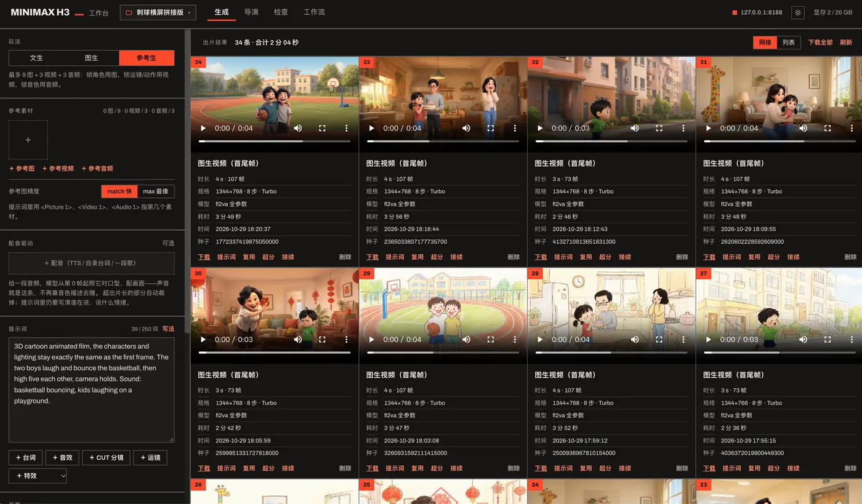The height and width of the screenshot is (504, 862).
Task: Open the 导演 tab
Action: (251, 12)
